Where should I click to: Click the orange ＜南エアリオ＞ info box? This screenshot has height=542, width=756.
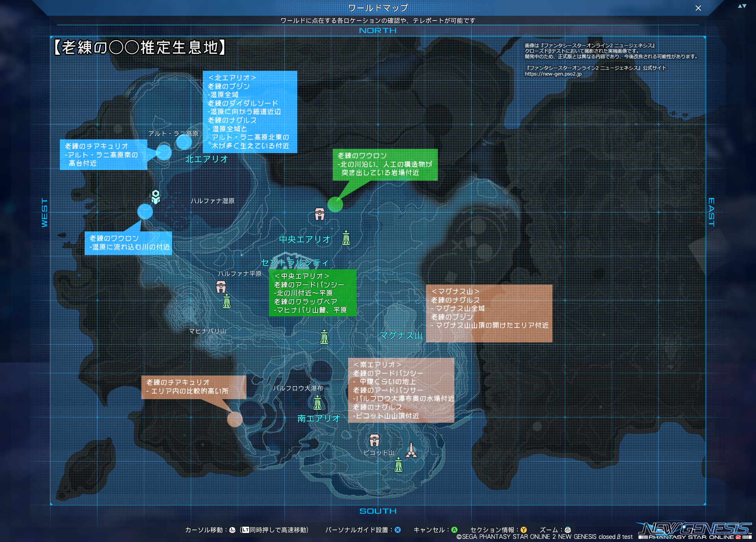401,390
